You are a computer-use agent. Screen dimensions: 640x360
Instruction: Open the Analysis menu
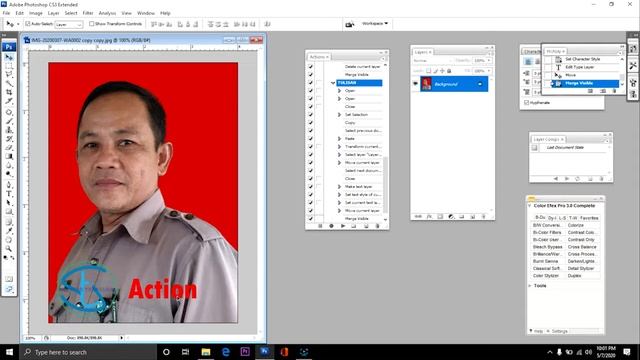pyautogui.click(x=107, y=13)
